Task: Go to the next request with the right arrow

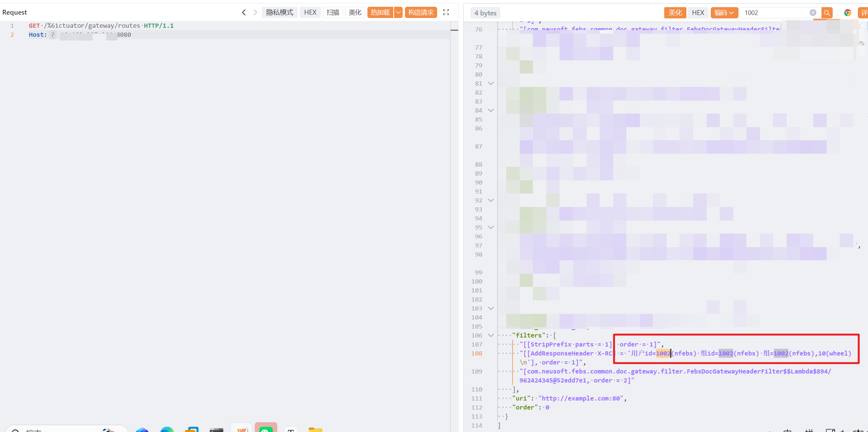Action: pyautogui.click(x=255, y=12)
